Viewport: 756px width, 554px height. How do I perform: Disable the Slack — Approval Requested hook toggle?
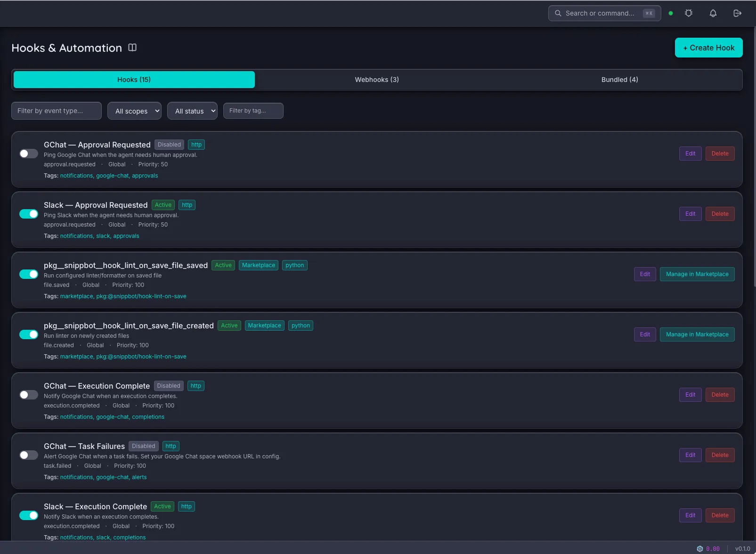[29, 214]
